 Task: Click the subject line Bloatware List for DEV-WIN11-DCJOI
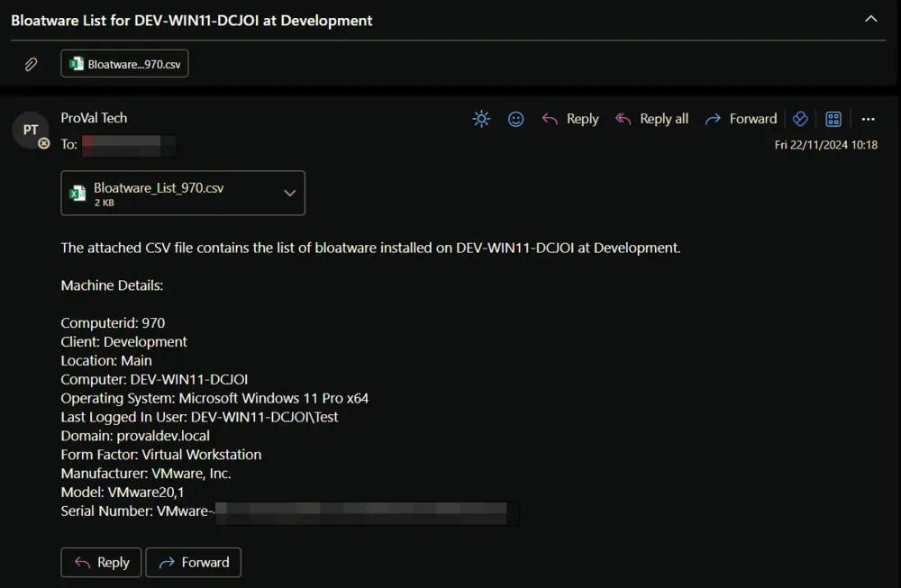[x=192, y=21]
